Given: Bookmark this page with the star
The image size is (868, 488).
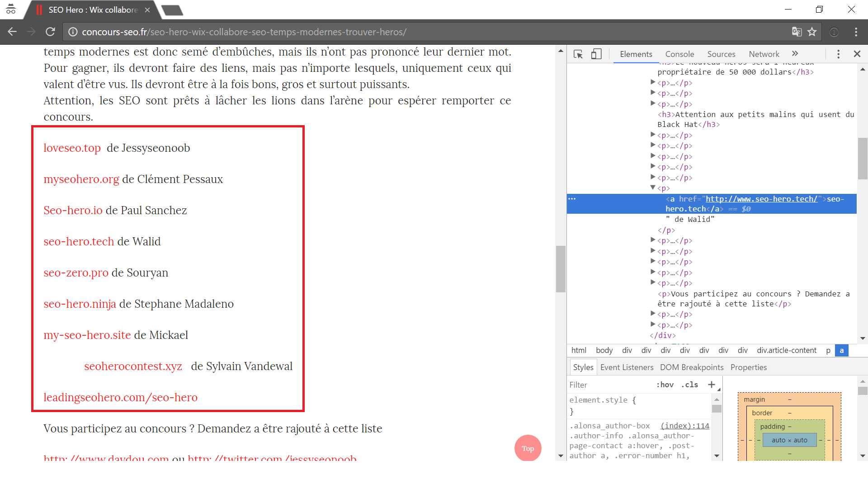Looking at the screenshot, I should click(812, 32).
